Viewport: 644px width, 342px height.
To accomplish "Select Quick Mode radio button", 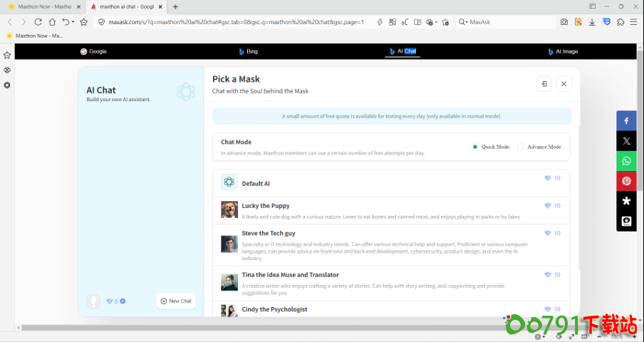I will [x=475, y=147].
